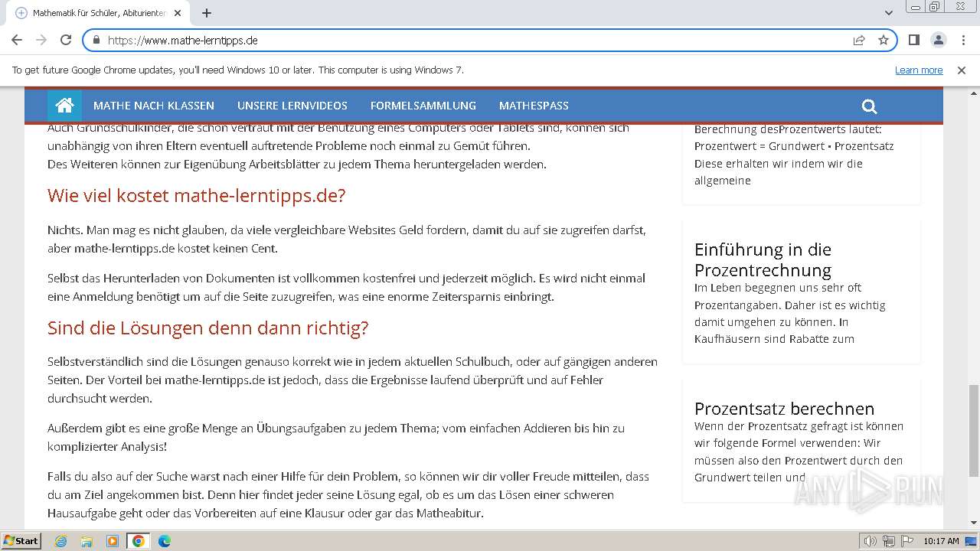Screen dimensions: 980x551
Task: Bookmark this page with the star
Action: [884, 41]
